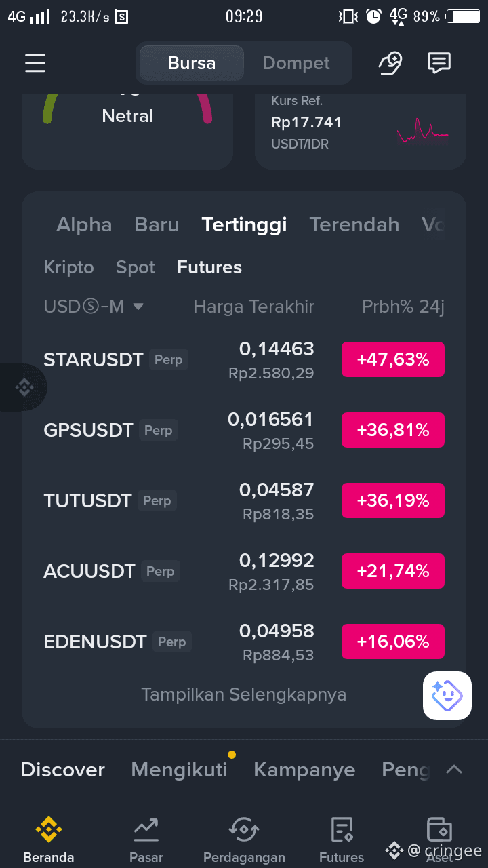The image size is (488, 868).
Task: Select the Spot tab
Action: point(136,267)
